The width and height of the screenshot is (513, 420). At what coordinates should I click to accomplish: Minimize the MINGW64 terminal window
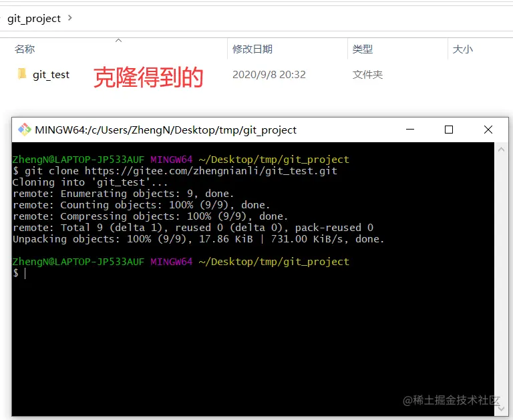click(x=410, y=130)
